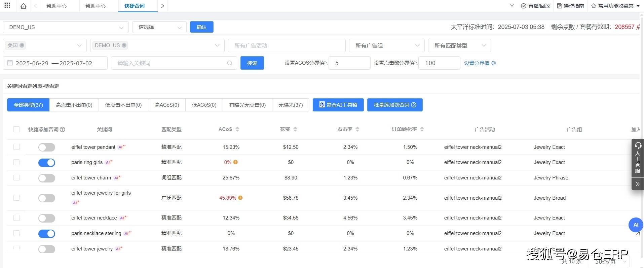
Task: Remove the 美国 tag
Action: coord(22,45)
